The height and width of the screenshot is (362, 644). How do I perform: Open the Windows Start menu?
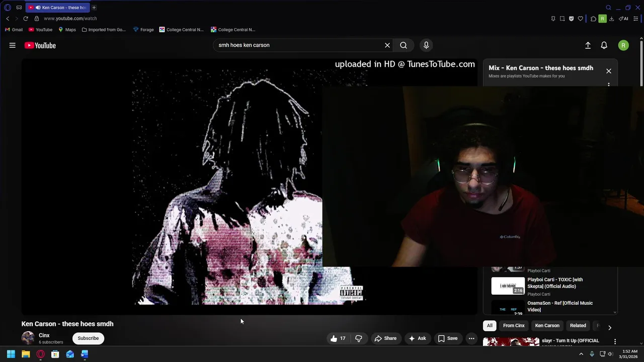click(11, 354)
